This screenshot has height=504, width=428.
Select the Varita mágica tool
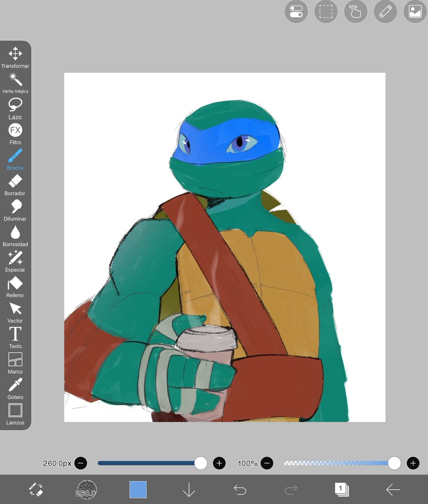click(15, 83)
